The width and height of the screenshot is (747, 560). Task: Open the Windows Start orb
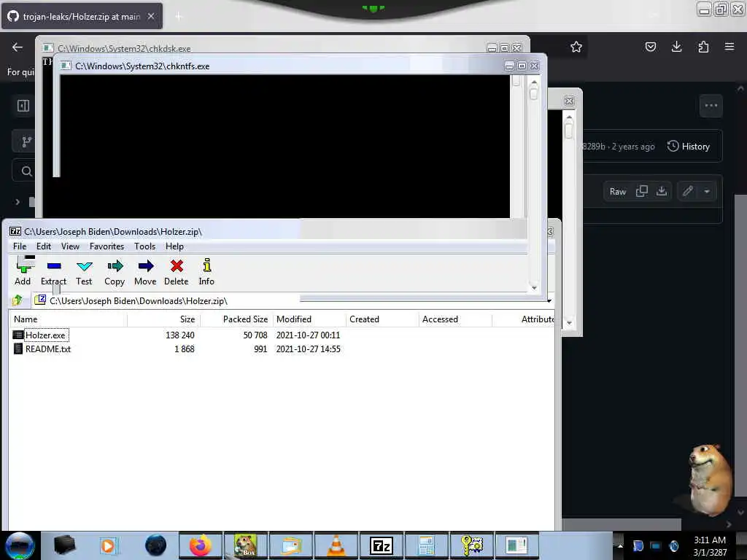(20, 545)
